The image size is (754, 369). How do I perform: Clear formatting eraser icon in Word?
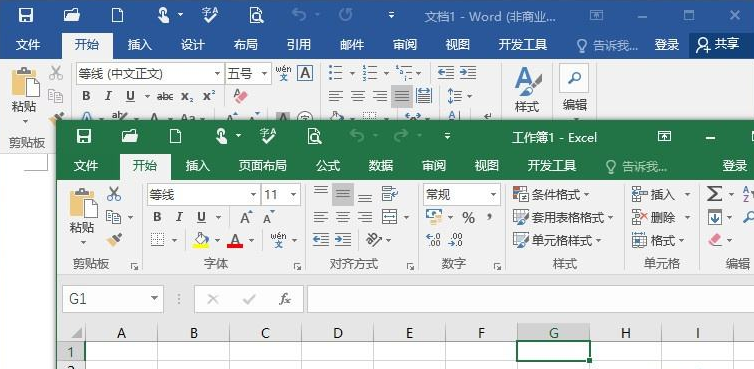[240, 96]
